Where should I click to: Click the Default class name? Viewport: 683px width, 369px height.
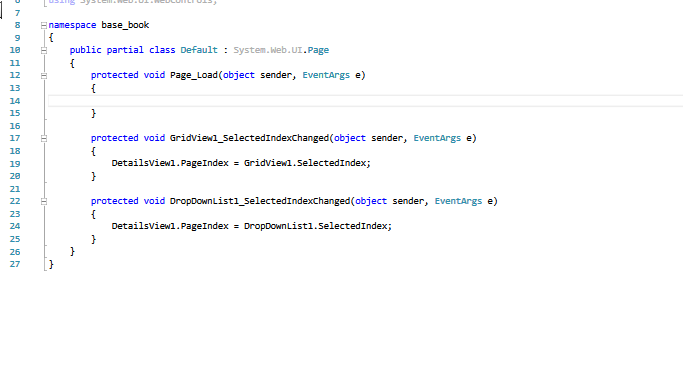click(199, 50)
